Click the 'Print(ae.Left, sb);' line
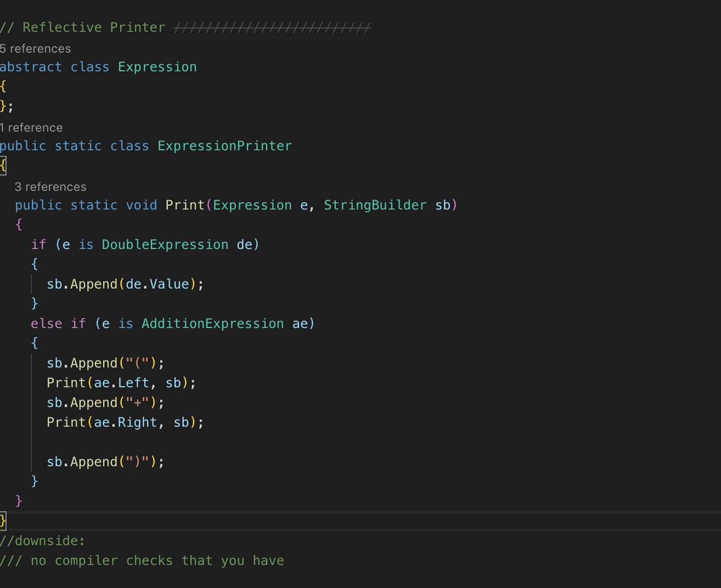Viewport: 721px width, 588px height. (x=121, y=383)
